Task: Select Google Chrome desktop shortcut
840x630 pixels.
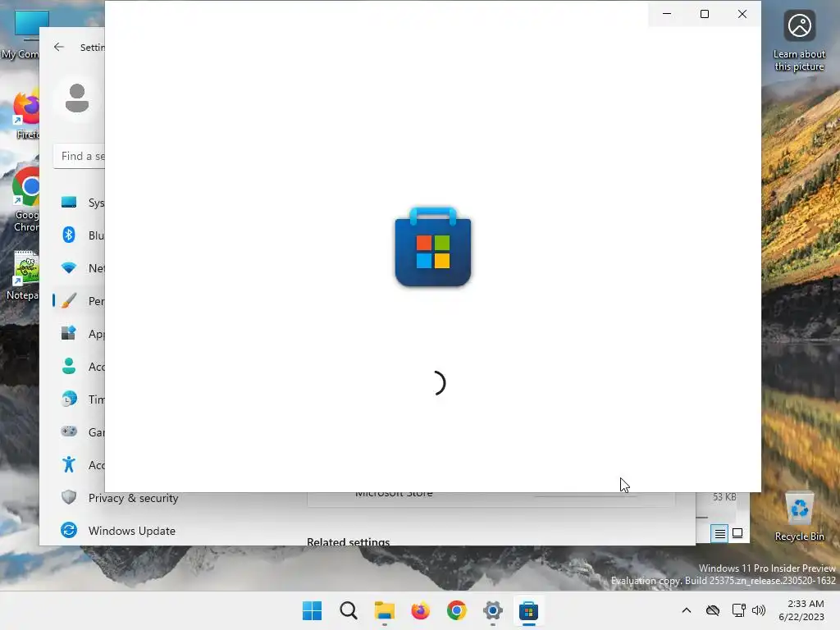Action: tap(25, 200)
